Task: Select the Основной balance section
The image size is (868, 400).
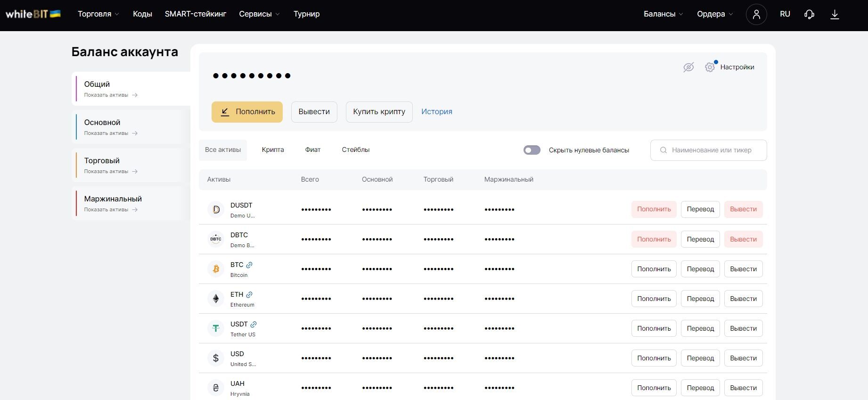Action: pyautogui.click(x=131, y=127)
